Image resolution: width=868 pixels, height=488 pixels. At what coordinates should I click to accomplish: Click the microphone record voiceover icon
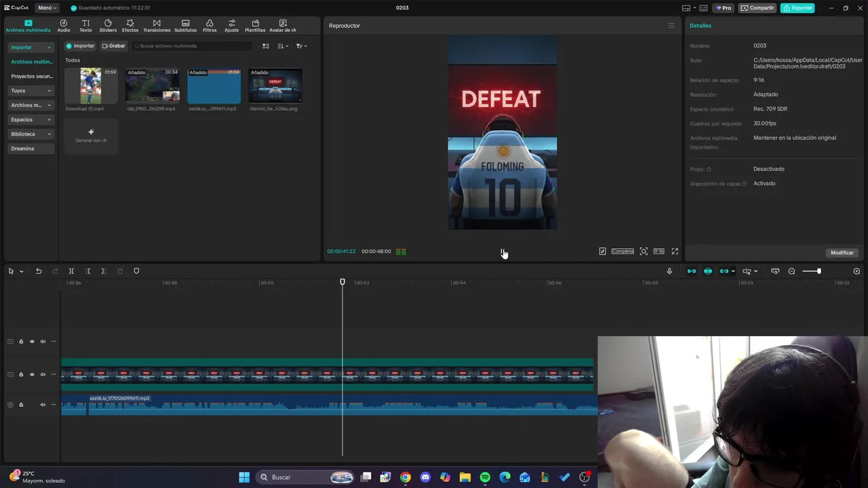point(669,271)
